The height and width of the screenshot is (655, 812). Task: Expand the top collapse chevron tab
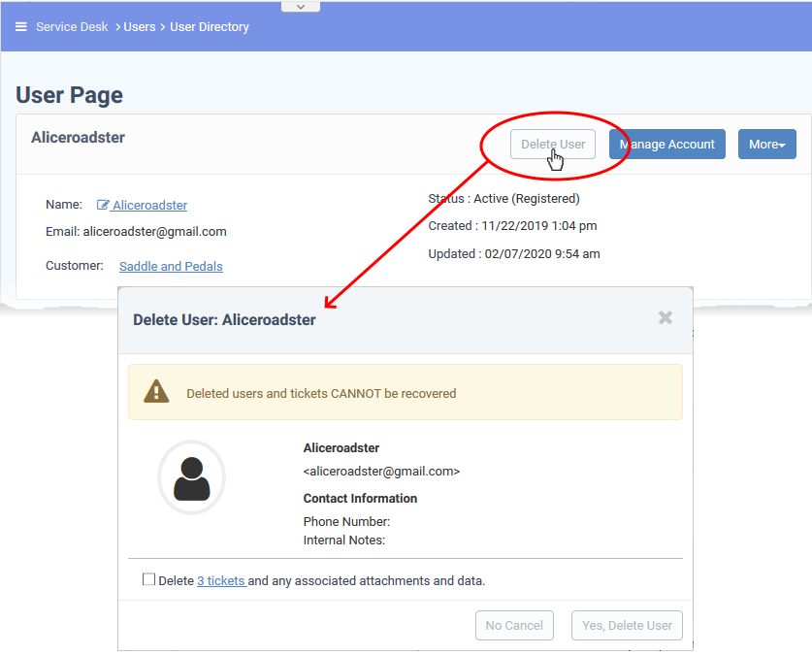pos(301,7)
